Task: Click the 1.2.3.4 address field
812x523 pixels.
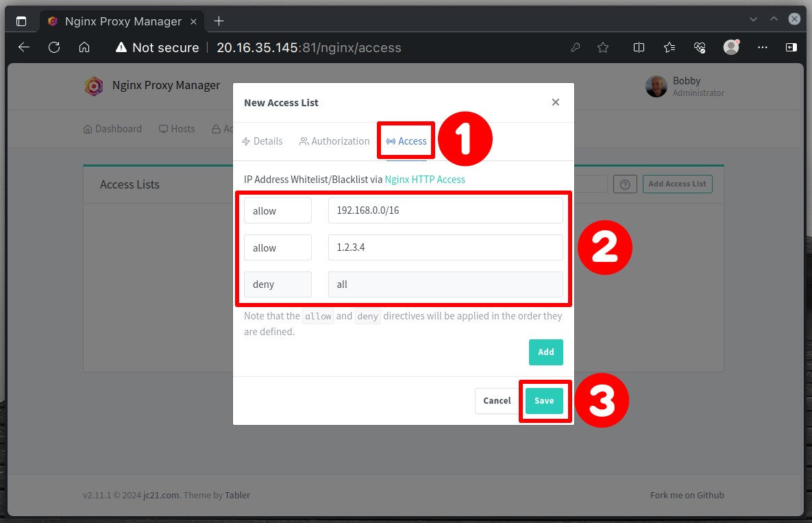Action: coord(445,247)
